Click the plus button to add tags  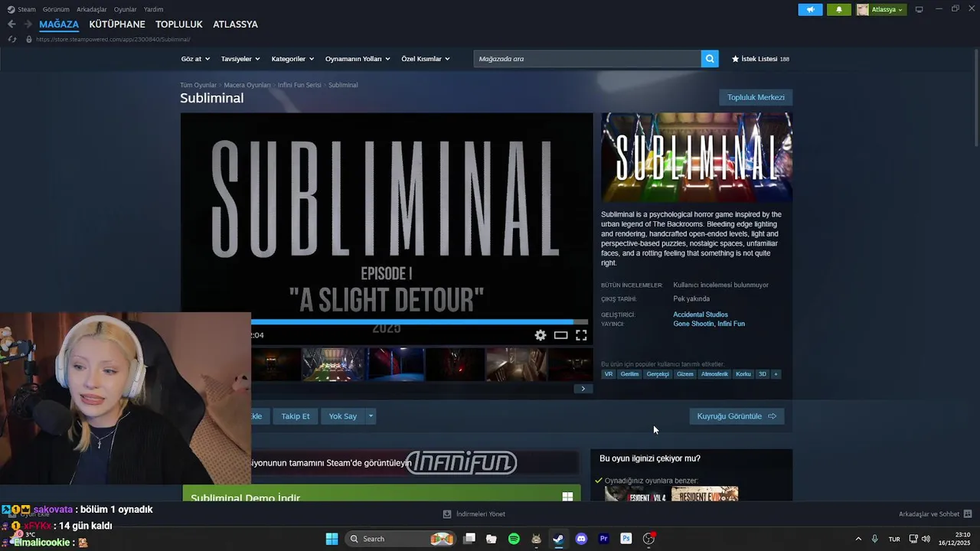pos(776,374)
